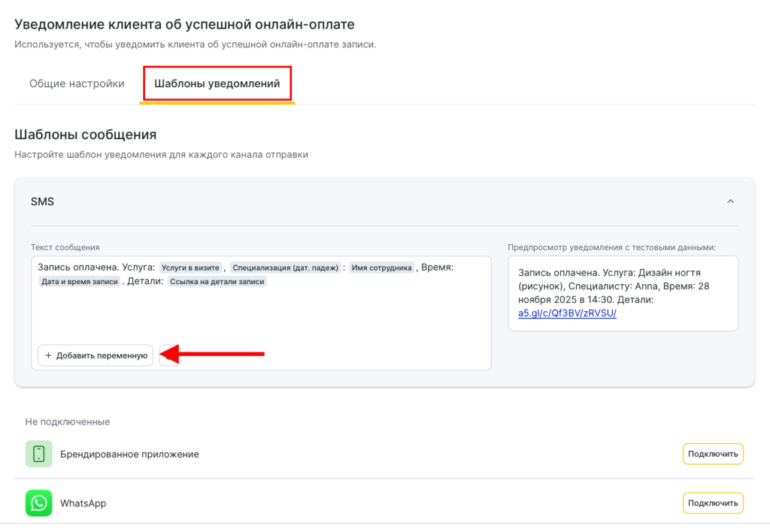Click the WhatsApp channel name label
770x532 pixels.
pyautogui.click(x=83, y=503)
